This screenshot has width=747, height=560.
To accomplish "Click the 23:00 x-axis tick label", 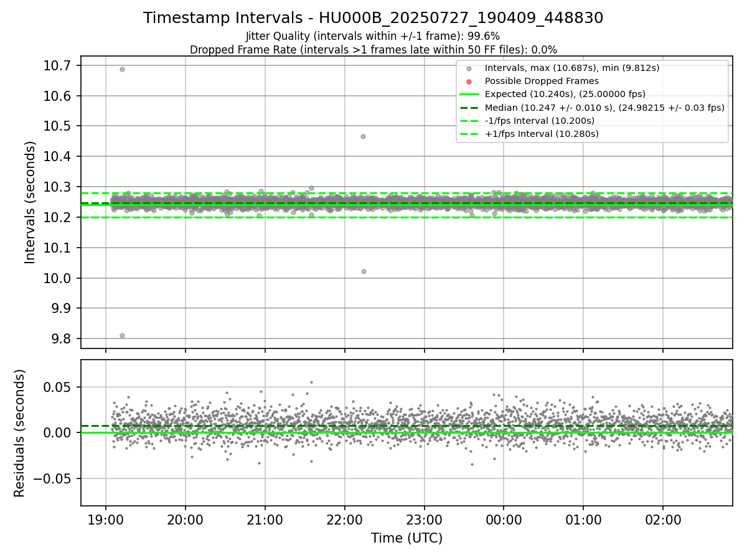I will click(x=424, y=519).
